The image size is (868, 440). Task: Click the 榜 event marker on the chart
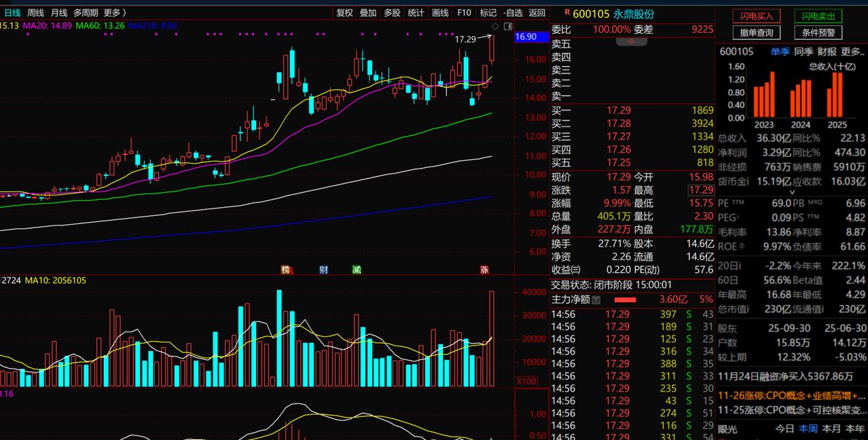(286, 270)
